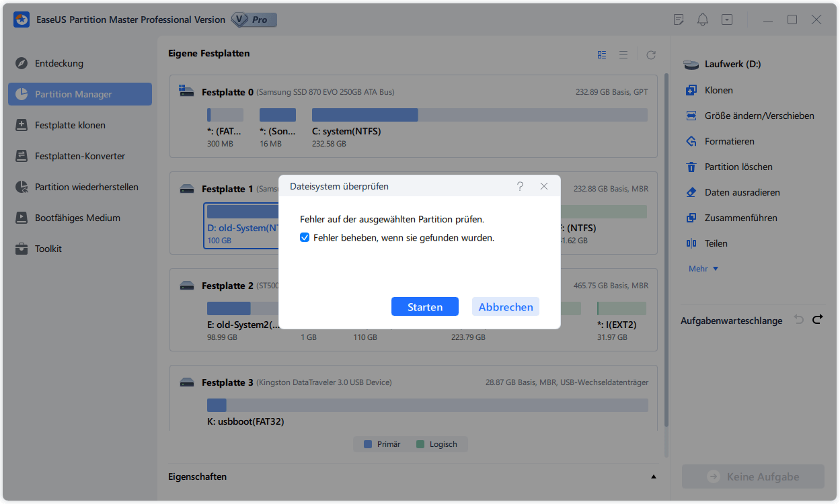This screenshot has width=840, height=504.
Task: Switch to list view icon
Action: 623,54
